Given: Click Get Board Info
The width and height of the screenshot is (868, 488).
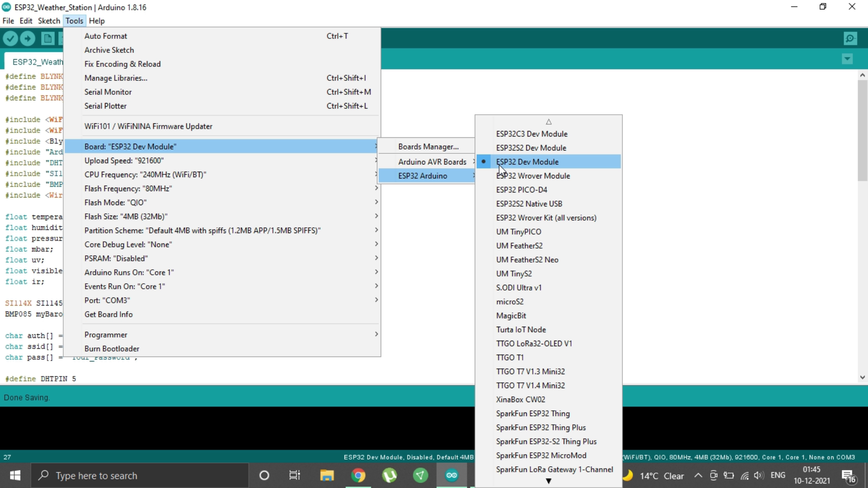Looking at the screenshot, I should point(222,314).
